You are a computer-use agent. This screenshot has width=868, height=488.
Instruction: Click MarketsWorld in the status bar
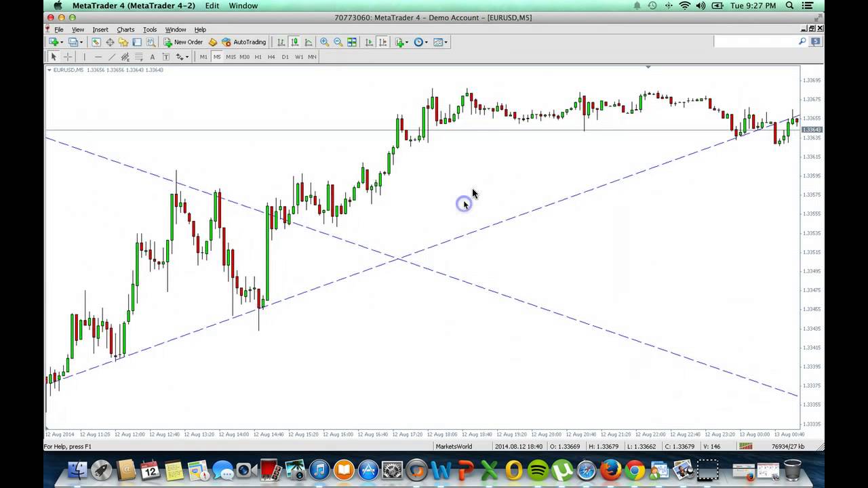[454, 446]
